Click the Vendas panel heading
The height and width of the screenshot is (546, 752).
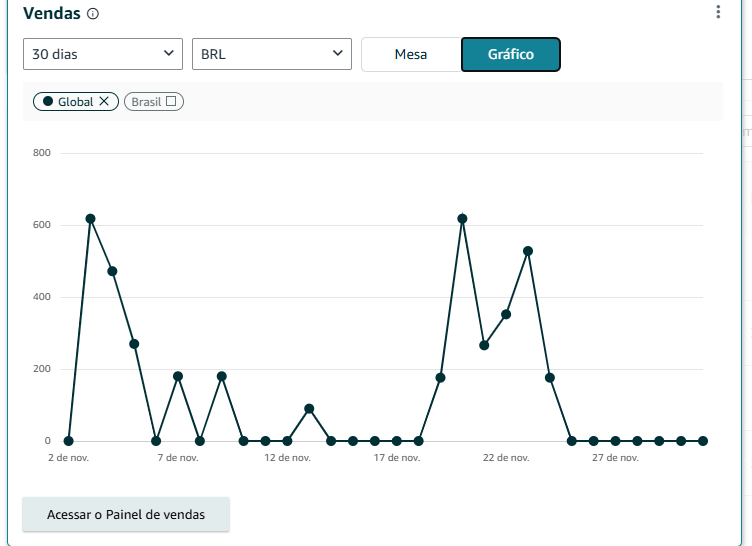pos(51,14)
